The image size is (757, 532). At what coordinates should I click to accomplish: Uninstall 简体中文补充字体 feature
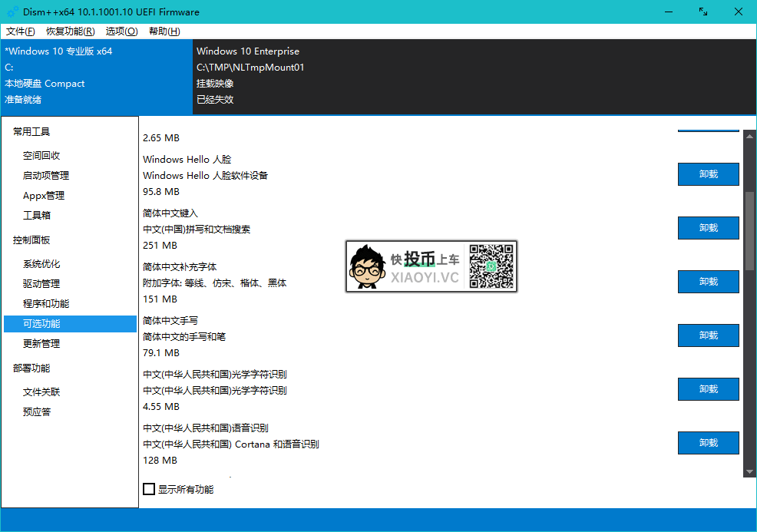coord(708,282)
